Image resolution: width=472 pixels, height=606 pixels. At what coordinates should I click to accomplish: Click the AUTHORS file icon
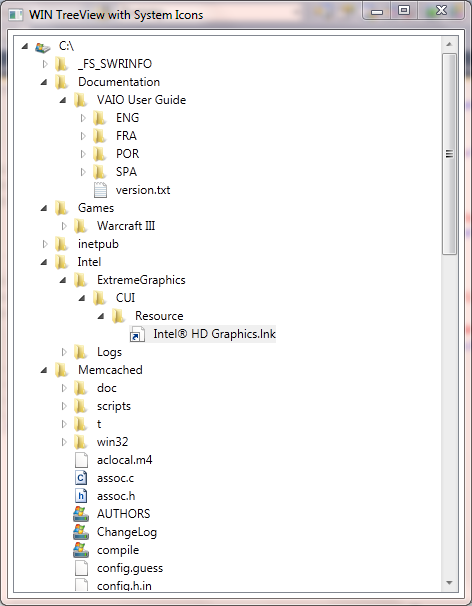tap(81, 514)
